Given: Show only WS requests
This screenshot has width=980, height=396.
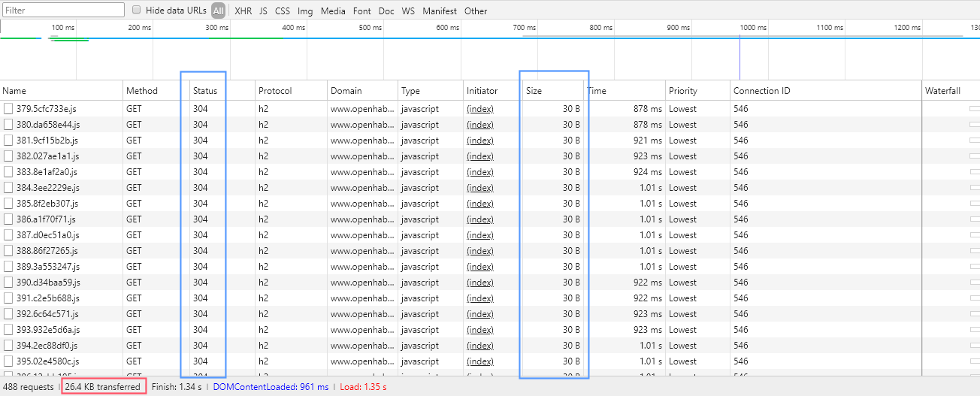Looking at the screenshot, I should 408,11.
